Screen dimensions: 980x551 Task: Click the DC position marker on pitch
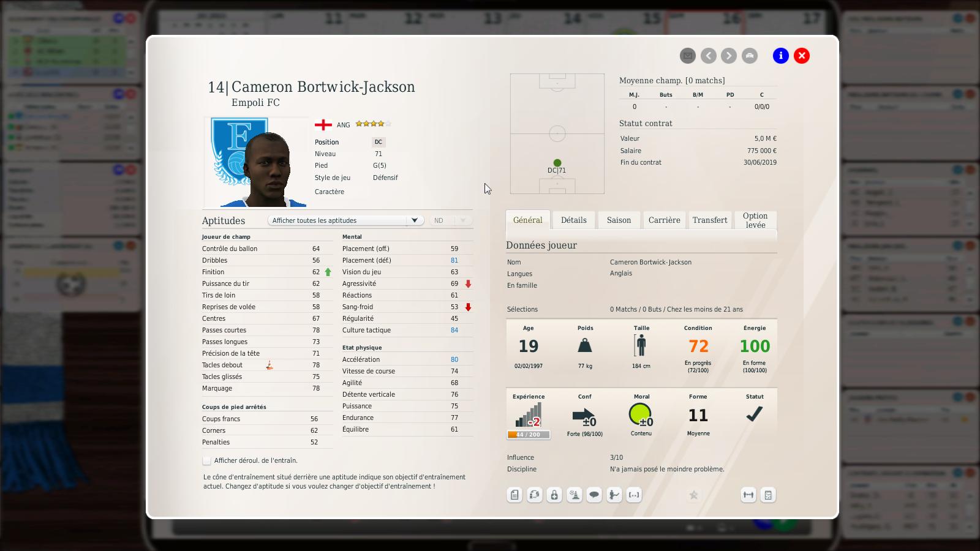click(557, 163)
